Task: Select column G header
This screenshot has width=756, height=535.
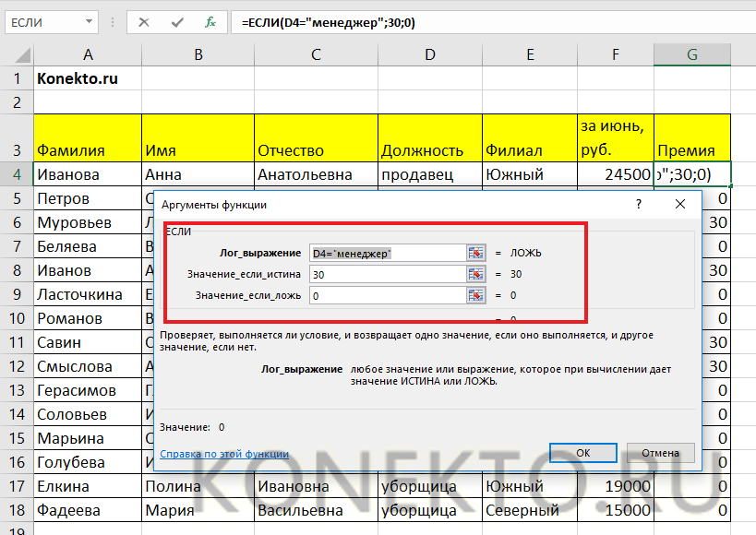Action: pos(691,54)
